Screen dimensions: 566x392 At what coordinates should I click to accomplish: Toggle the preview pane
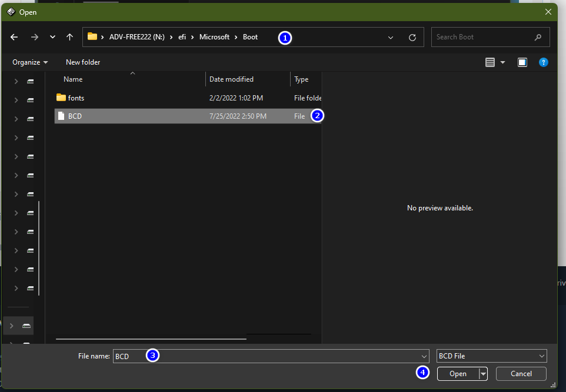pos(522,62)
